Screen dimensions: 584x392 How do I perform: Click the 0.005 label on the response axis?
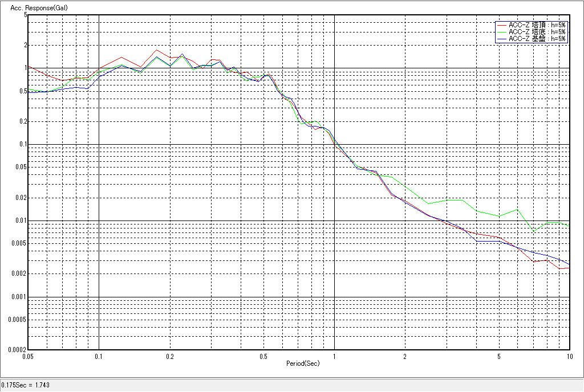point(18,243)
